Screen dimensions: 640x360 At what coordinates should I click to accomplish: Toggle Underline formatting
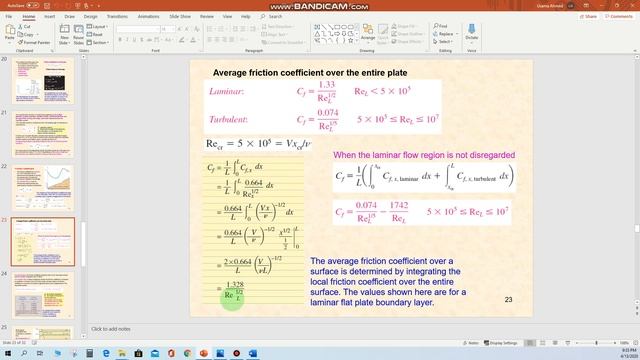pyautogui.click(x=135, y=40)
